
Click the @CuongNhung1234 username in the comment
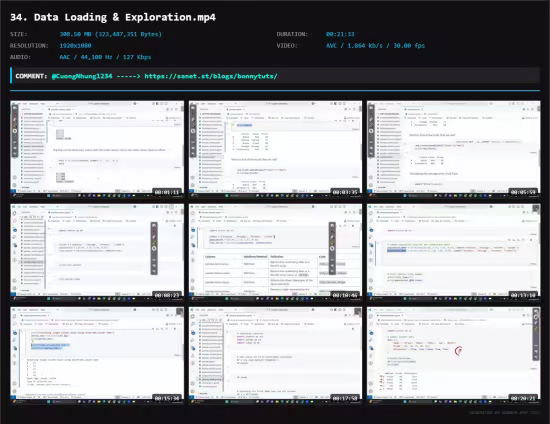(82, 76)
